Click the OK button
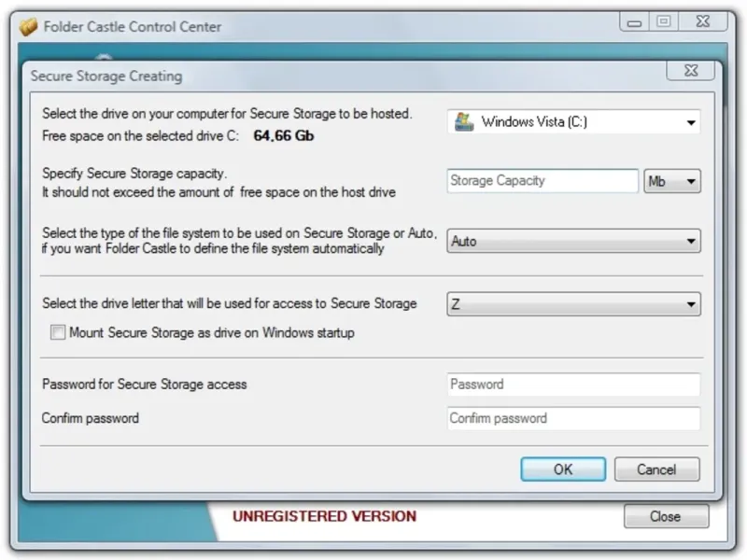 (563, 469)
